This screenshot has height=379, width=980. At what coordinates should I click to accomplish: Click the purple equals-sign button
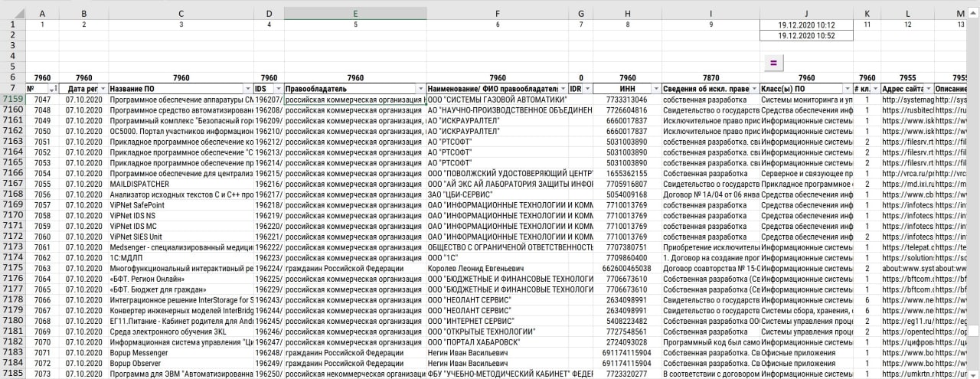[x=773, y=64]
